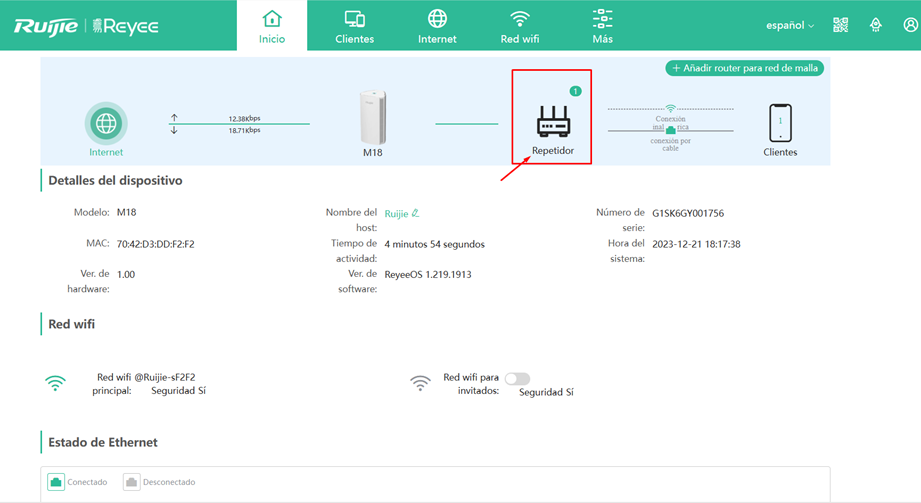This screenshot has height=503, width=921.
Task: Click the Clientes phone icon
Action: point(780,123)
